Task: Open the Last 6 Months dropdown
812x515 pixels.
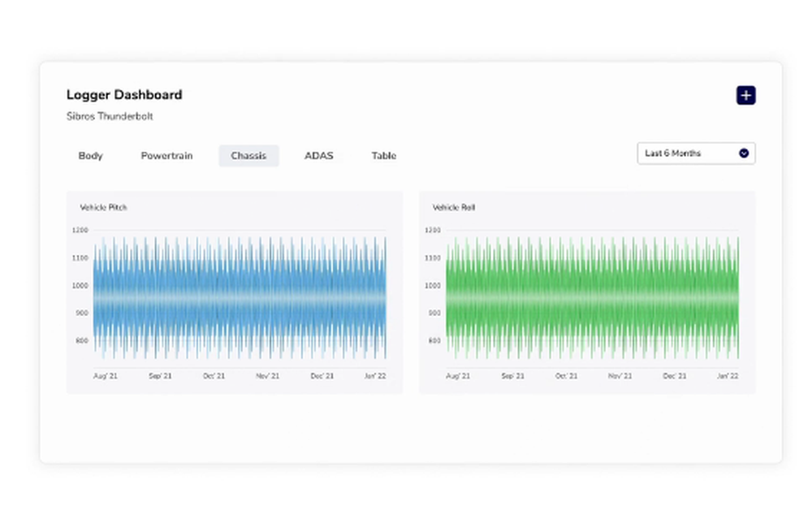Action: point(696,154)
